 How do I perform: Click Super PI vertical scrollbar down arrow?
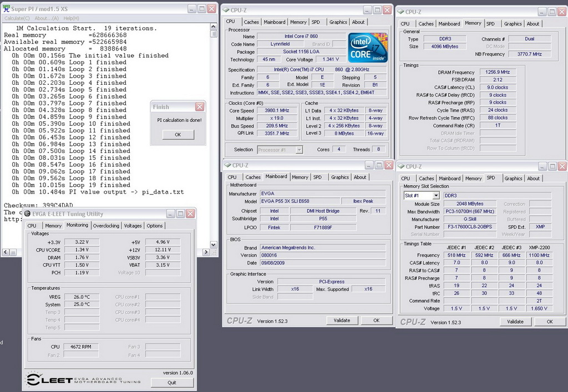pos(214,245)
